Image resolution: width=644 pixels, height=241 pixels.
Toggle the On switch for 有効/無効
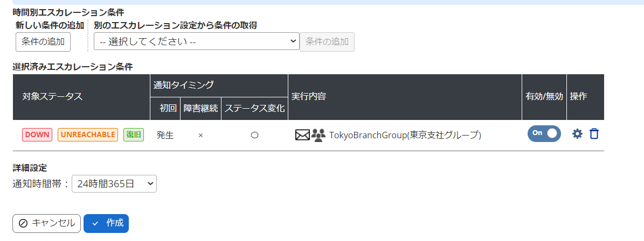[544, 133]
